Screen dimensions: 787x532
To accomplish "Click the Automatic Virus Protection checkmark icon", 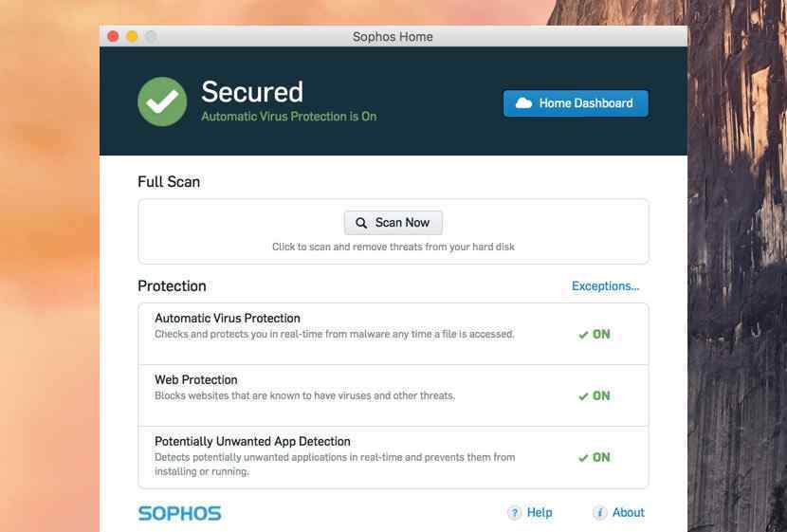I will pyautogui.click(x=583, y=335).
